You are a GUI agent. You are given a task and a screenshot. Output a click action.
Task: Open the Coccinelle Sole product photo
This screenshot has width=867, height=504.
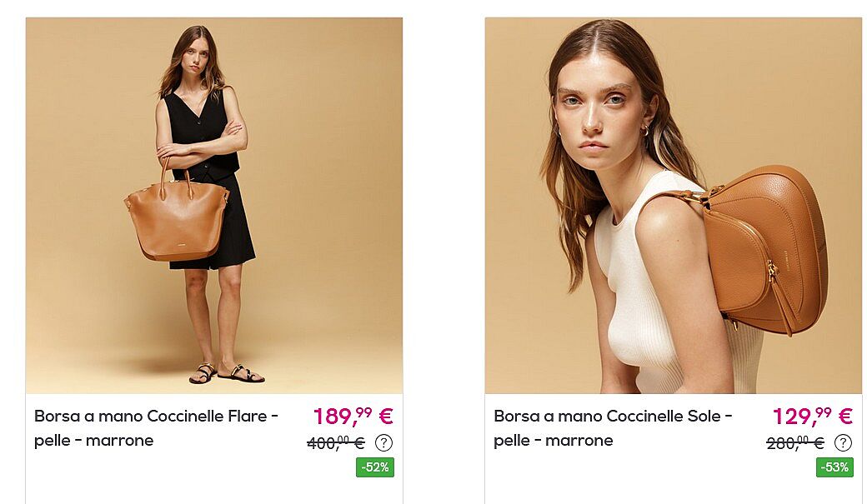point(674,206)
